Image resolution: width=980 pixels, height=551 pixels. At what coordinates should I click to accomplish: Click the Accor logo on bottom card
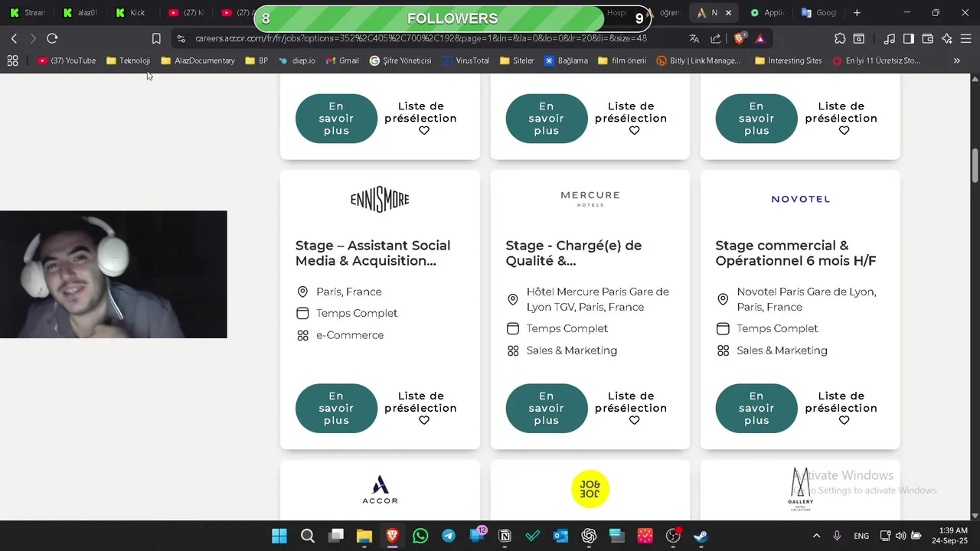coord(380,490)
